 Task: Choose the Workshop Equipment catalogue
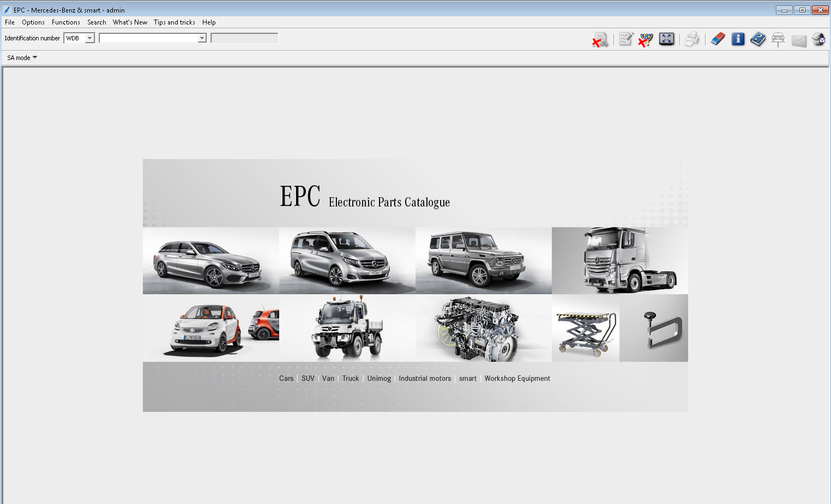517,378
